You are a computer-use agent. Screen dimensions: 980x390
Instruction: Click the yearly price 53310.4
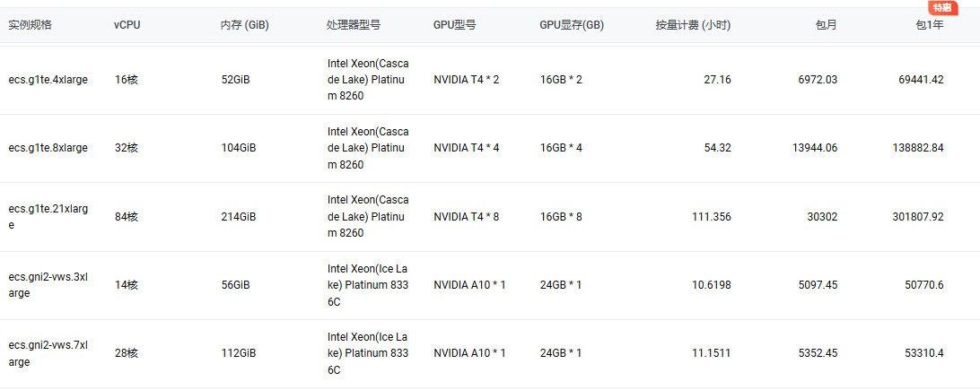coord(924,353)
